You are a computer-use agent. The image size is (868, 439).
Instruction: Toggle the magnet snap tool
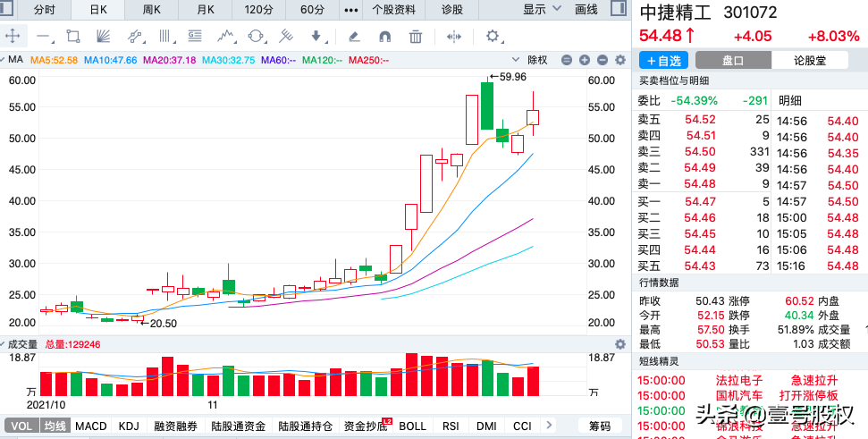coord(384,37)
